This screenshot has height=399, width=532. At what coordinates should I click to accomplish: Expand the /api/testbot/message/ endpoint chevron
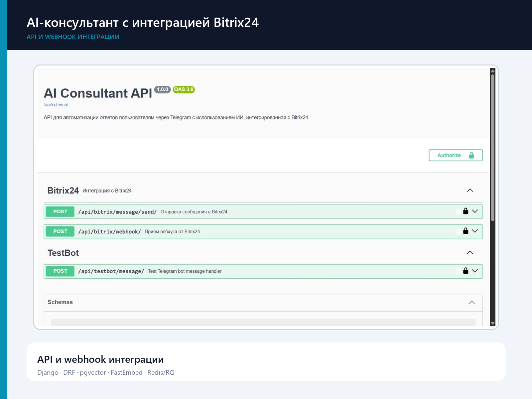[x=475, y=271]
